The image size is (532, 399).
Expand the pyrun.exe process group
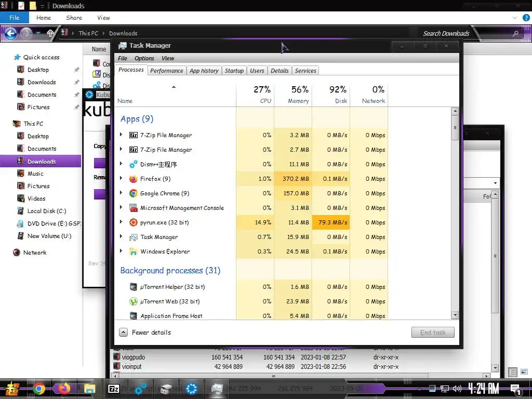pyautogui.click(x=121, y=222)
